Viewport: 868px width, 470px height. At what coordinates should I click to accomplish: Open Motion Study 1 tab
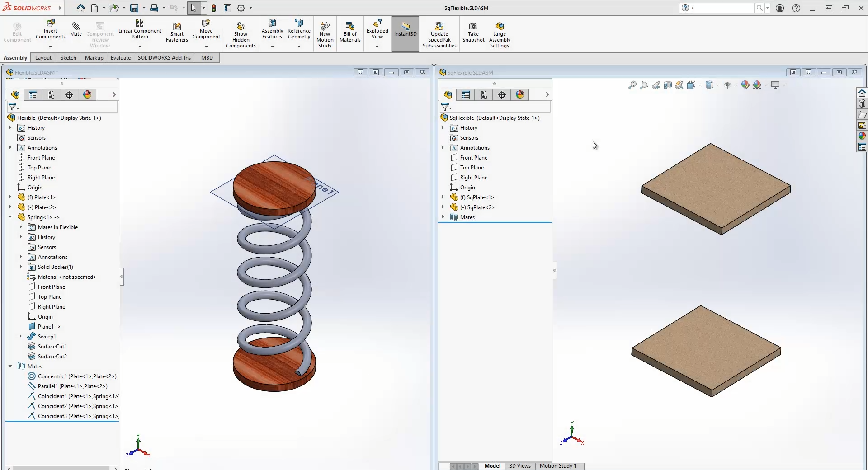558,466
